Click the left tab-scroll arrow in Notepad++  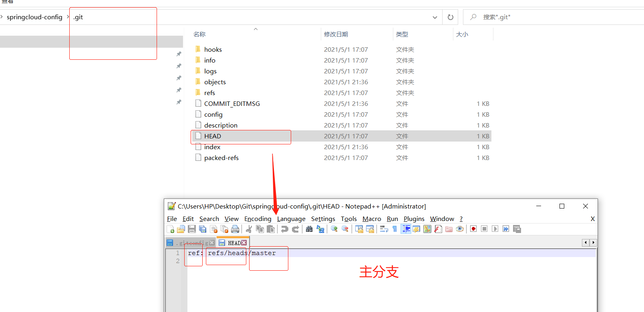586,243
